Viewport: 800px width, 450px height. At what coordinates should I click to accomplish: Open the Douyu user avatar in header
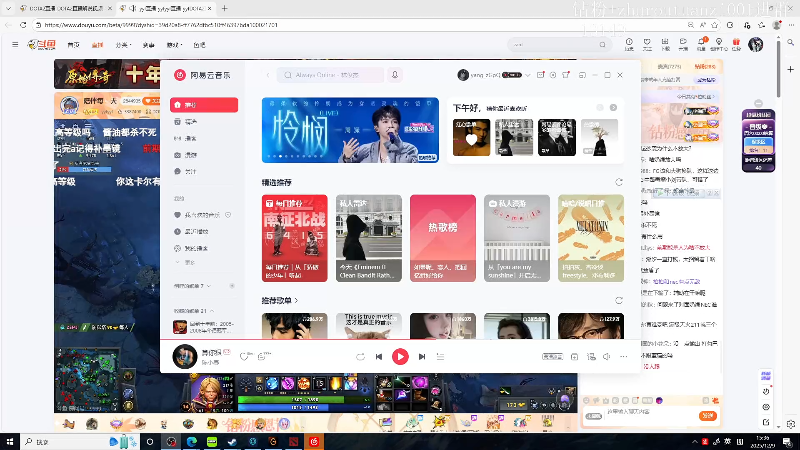(x=756, y=44)
